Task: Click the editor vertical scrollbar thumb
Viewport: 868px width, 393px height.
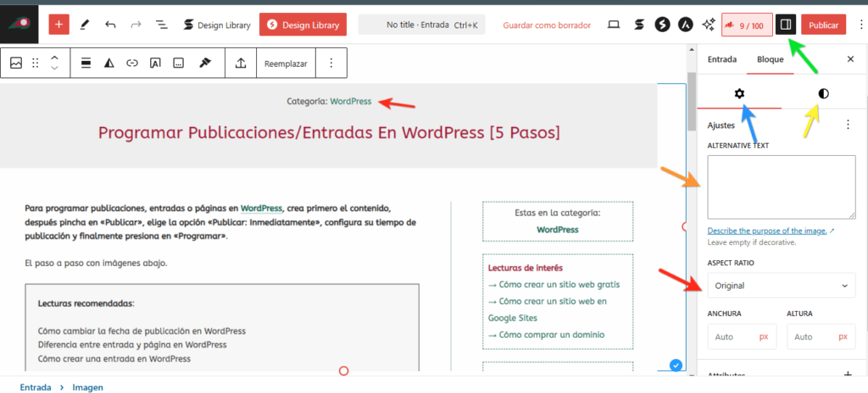Action: tap(692, 102)
